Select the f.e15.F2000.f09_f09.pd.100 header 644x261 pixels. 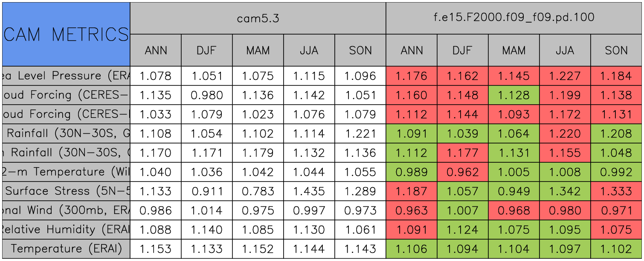[513, 18]
